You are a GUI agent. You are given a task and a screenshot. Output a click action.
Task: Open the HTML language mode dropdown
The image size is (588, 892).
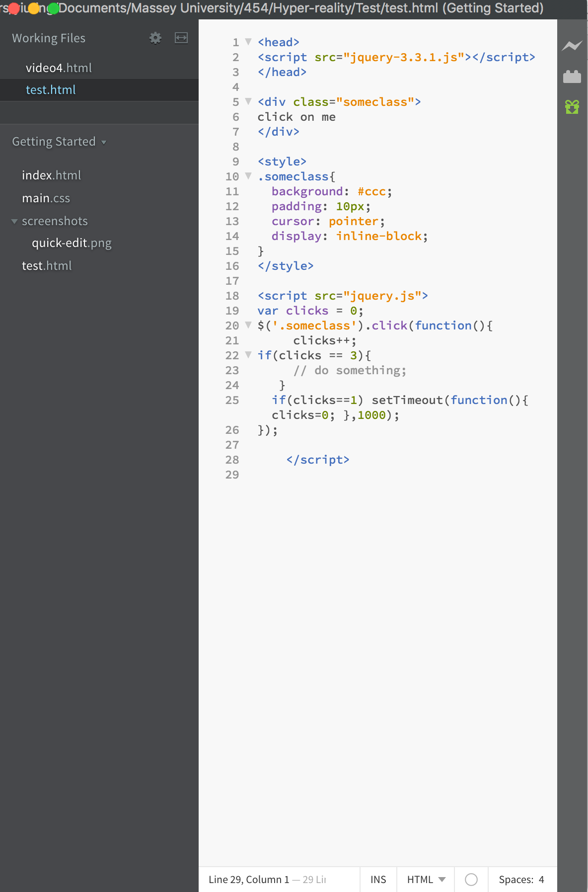point(426,880)
